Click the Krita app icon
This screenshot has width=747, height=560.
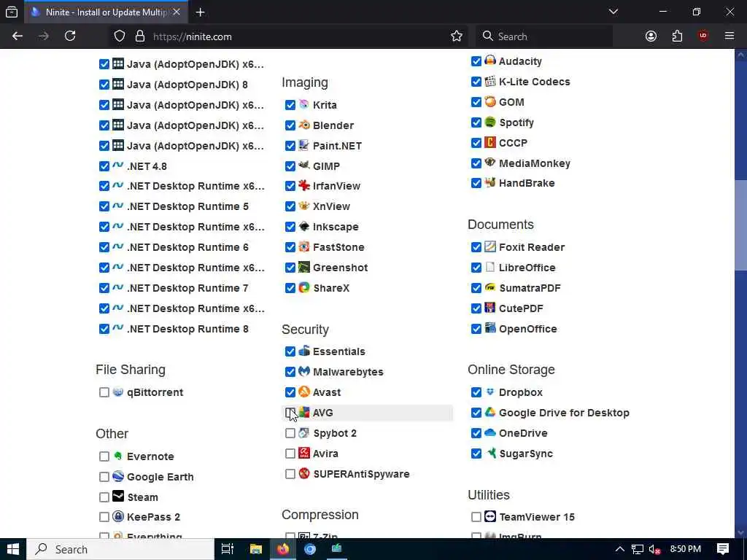(304, 104)
